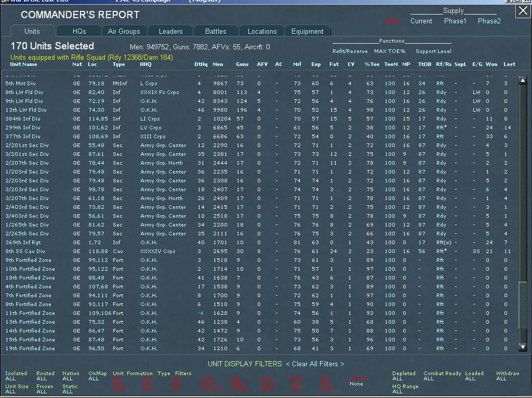Sort by the Loc column header
Screen dimensions: 532x398
92,64
